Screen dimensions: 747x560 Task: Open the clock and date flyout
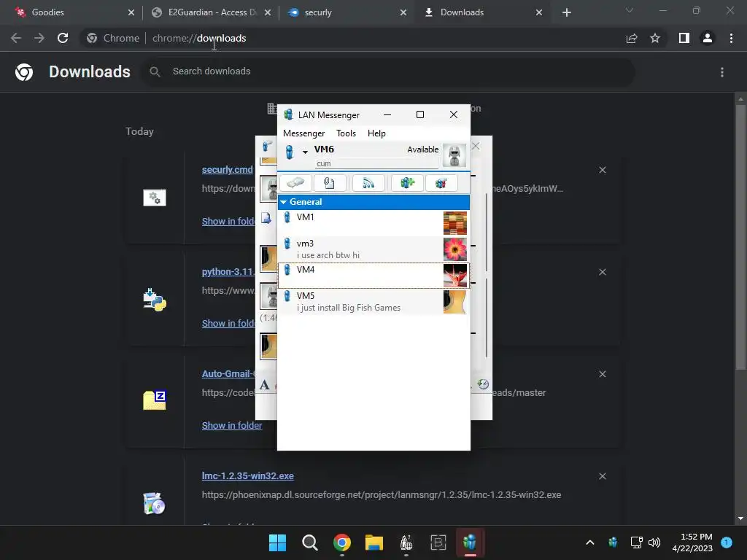point(693,542)
